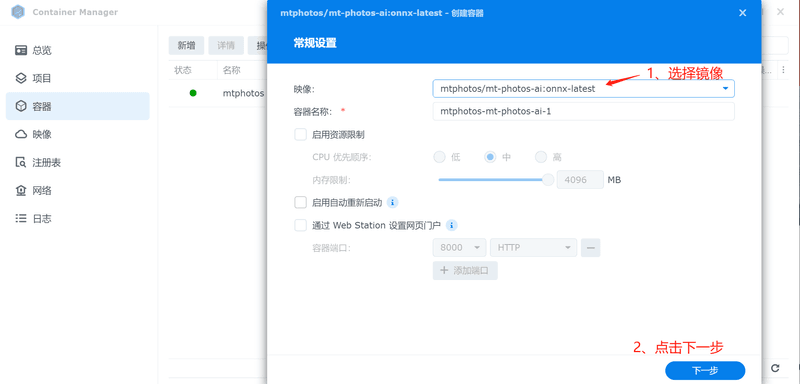Expand the HTTP protocol dropdown
Screen dimensions: 800x384
(533, 247)
